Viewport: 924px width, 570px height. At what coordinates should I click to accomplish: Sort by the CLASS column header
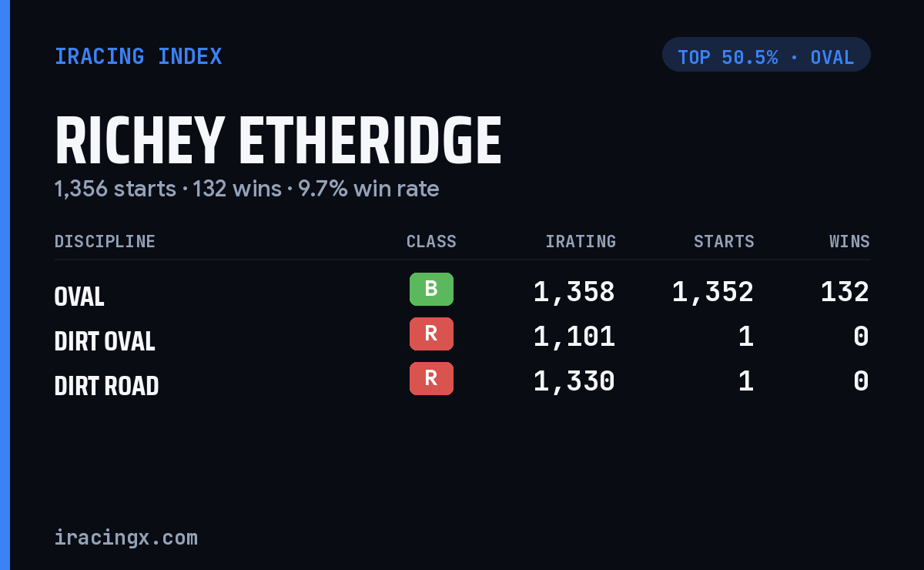431,242
